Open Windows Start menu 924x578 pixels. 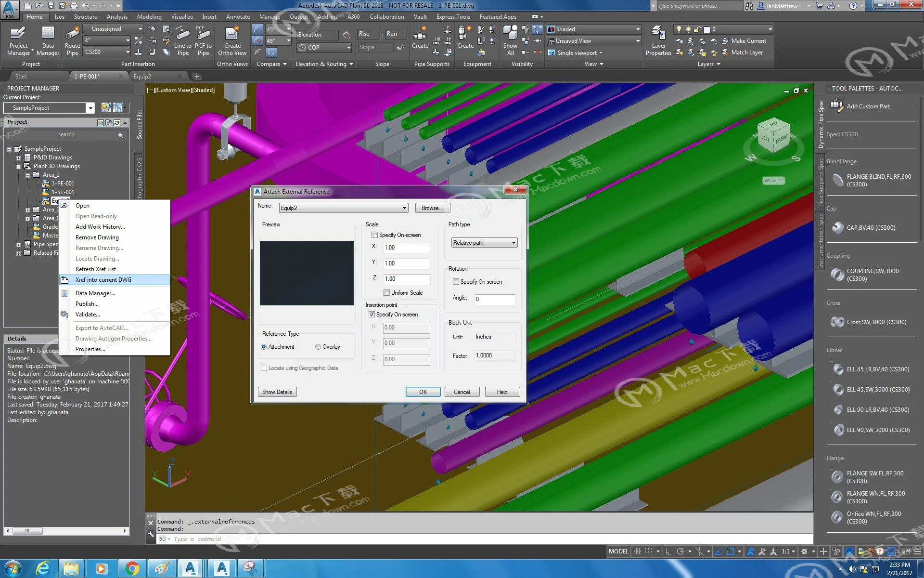tap(13, 569)
